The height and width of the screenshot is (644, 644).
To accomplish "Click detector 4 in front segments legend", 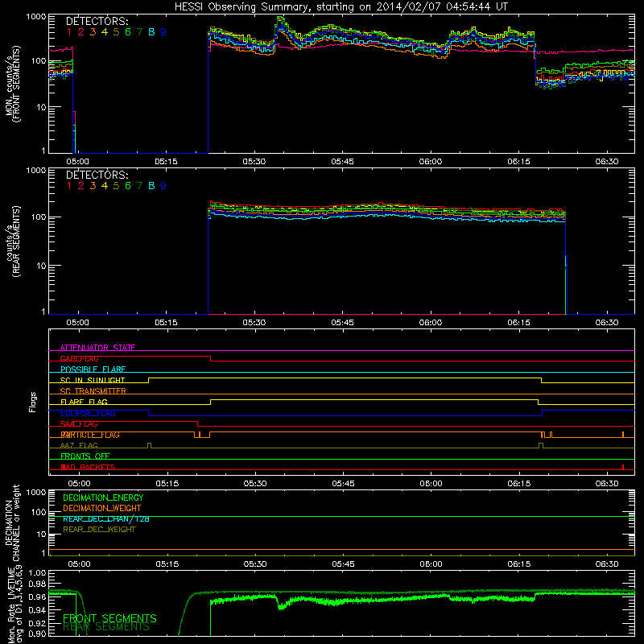I will point(105,31).
